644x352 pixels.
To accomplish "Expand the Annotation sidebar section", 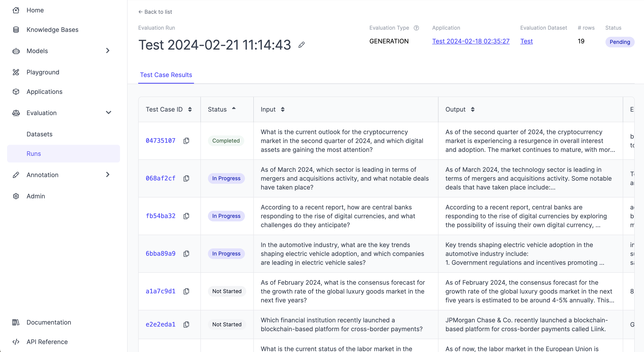I will 108,175.
